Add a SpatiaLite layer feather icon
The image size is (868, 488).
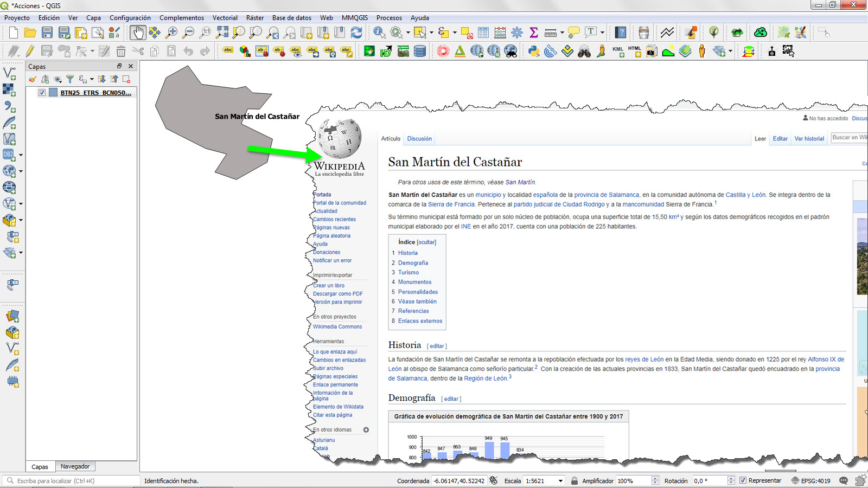pos(10,122)
